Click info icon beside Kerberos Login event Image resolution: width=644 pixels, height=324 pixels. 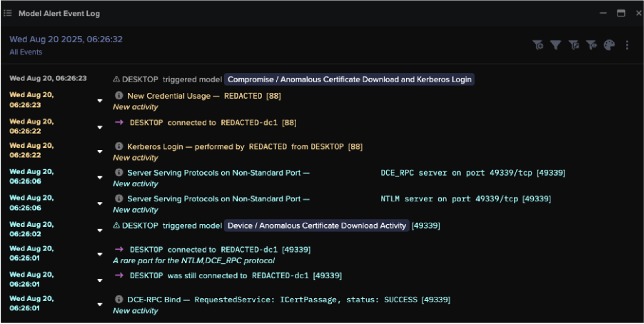pos(119,146)
